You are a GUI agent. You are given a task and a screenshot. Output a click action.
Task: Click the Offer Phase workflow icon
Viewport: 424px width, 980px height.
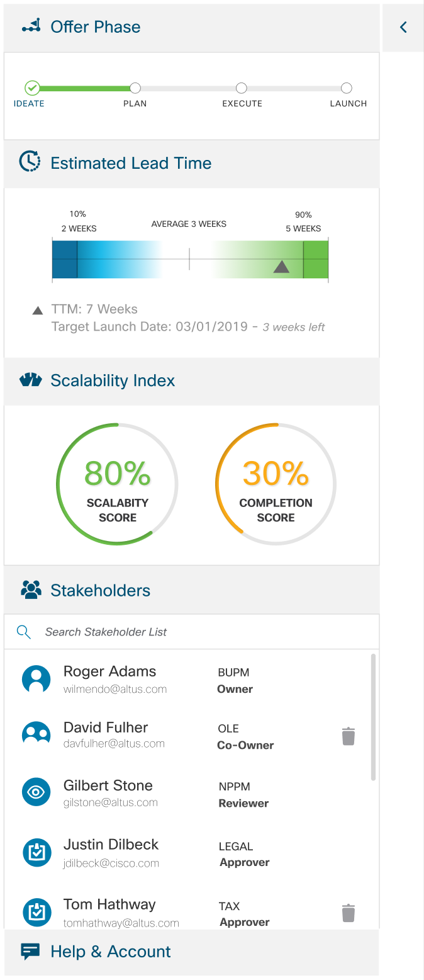click(31, 26)
